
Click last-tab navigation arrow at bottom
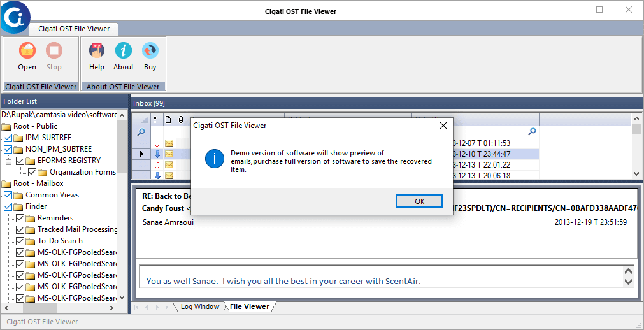click(x=167, y=307)
